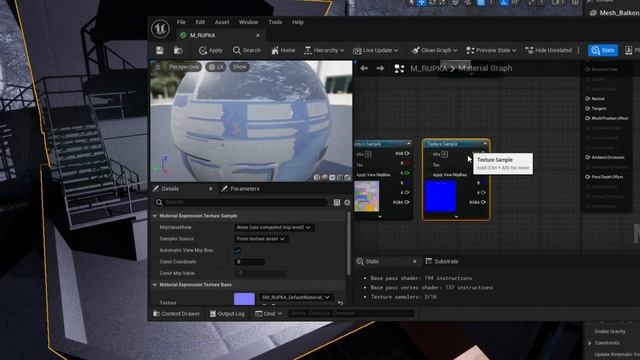The height and width of the screenshot is (360, 640).
Task: Reset the Texture property to default
Action: click(340, 303)
